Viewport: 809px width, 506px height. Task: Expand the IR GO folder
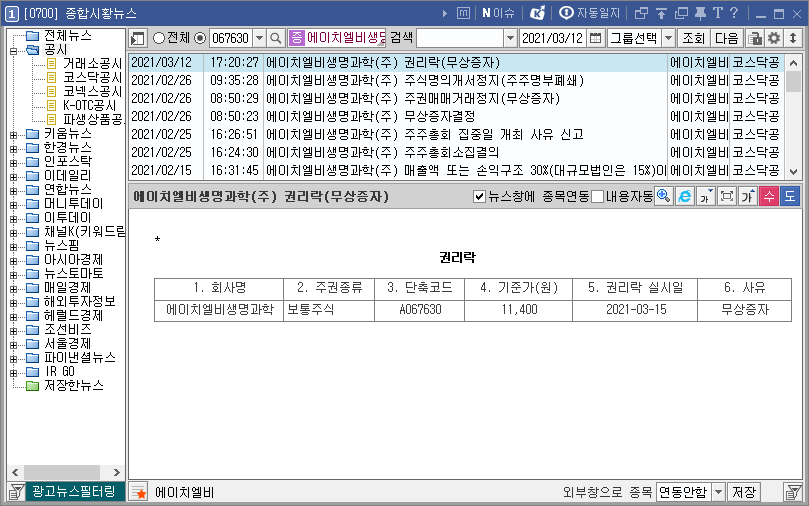13,372
